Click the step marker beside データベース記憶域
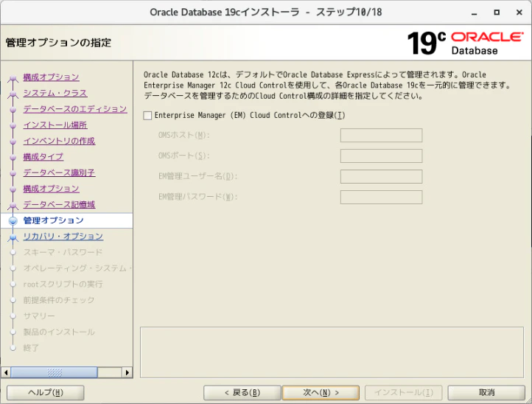 coord(13,206)
